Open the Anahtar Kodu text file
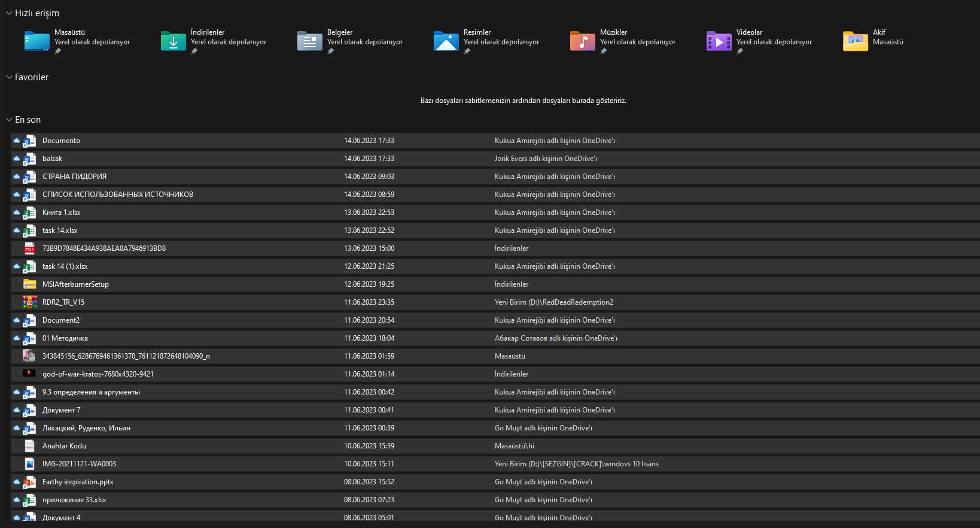Screen dimensions: 980x528 pos(64,446)
